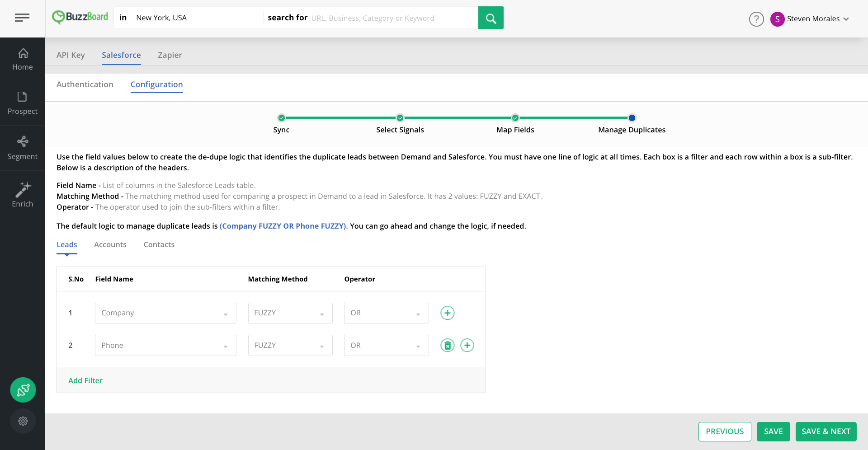Click the Manage Duplicates step marker
Viewport: 868px width, 450px height.
(632, 118)
